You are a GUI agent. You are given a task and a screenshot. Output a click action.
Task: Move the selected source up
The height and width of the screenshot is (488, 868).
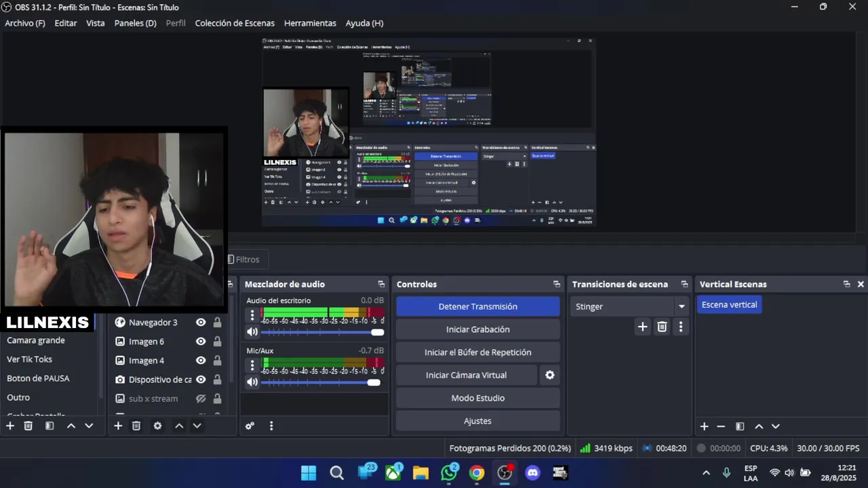coord(179,426)
